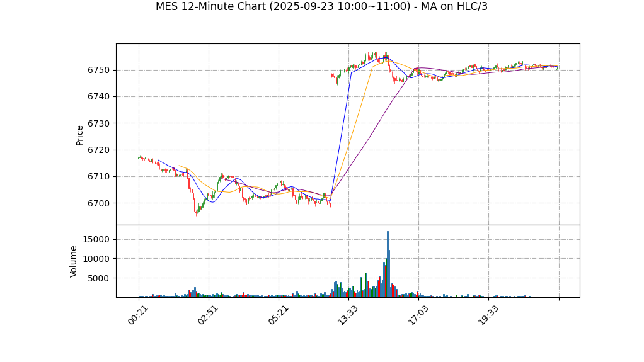This screenshot has width=644, height=362.
Task: Click the 02:51 time axis label
Action: click(207, 315)
